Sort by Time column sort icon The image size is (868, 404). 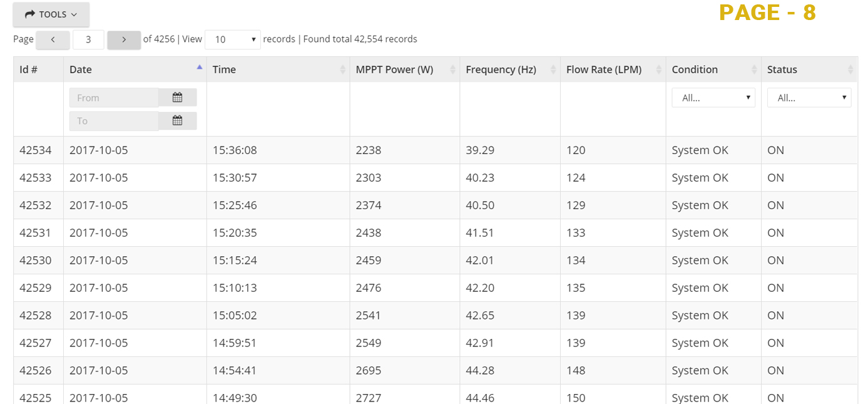[x=342, y=70]
